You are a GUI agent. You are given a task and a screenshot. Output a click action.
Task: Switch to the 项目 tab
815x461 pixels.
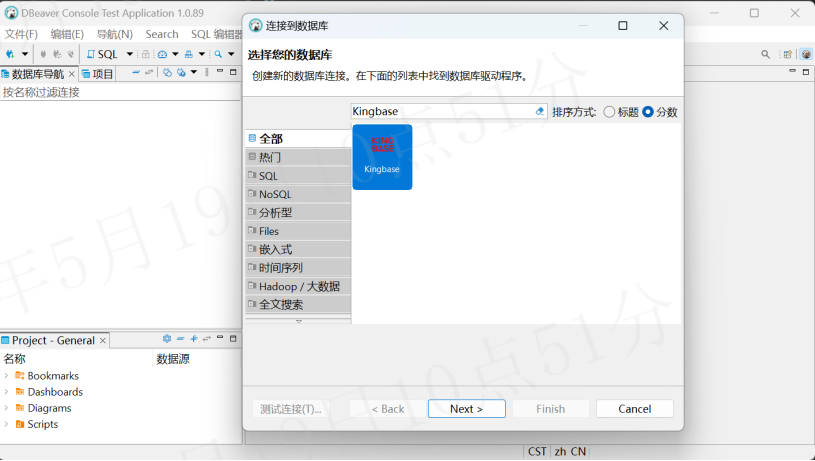[97, 74]
